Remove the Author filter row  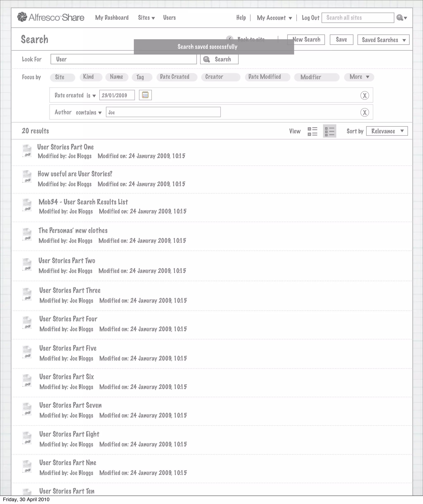(x=365, y=112)
